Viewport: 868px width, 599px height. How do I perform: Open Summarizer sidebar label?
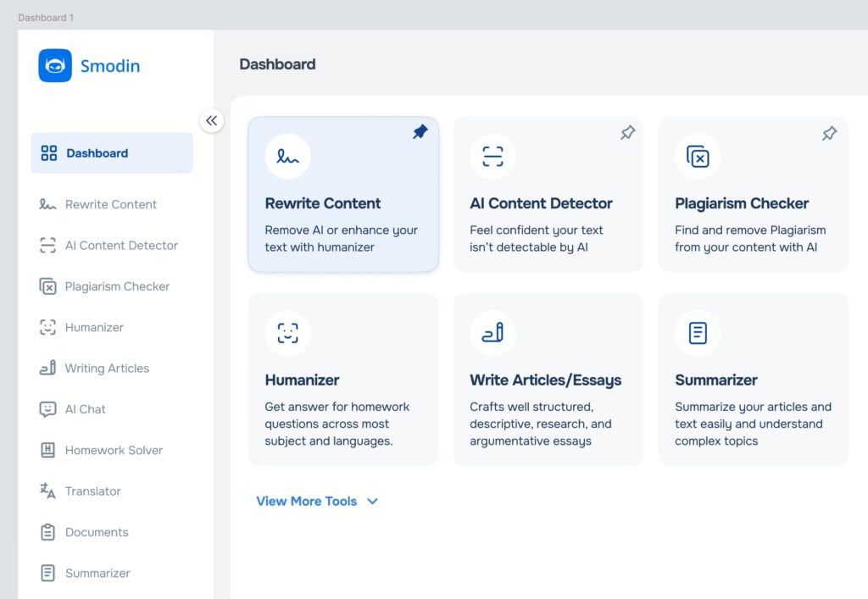tap(97, 573)
